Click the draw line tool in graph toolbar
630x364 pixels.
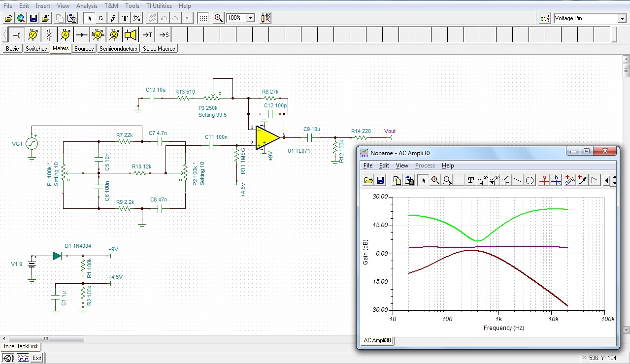point(518,181)
